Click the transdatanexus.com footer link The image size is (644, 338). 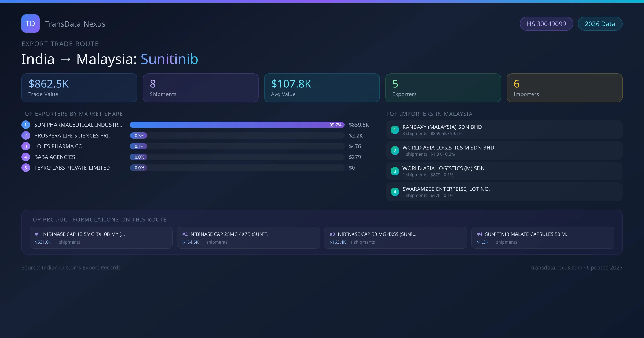point(557,267)
